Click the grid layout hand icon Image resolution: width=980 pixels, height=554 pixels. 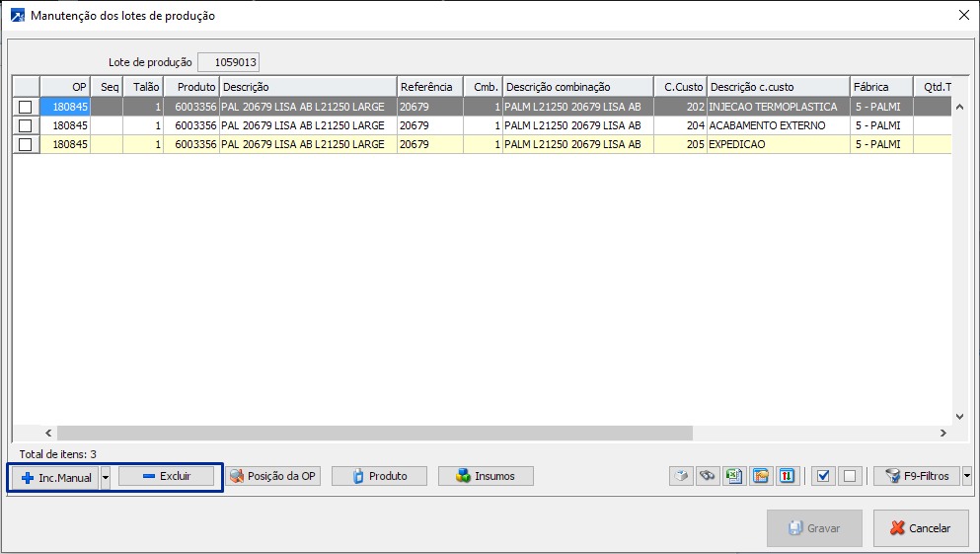coord(761,476)
